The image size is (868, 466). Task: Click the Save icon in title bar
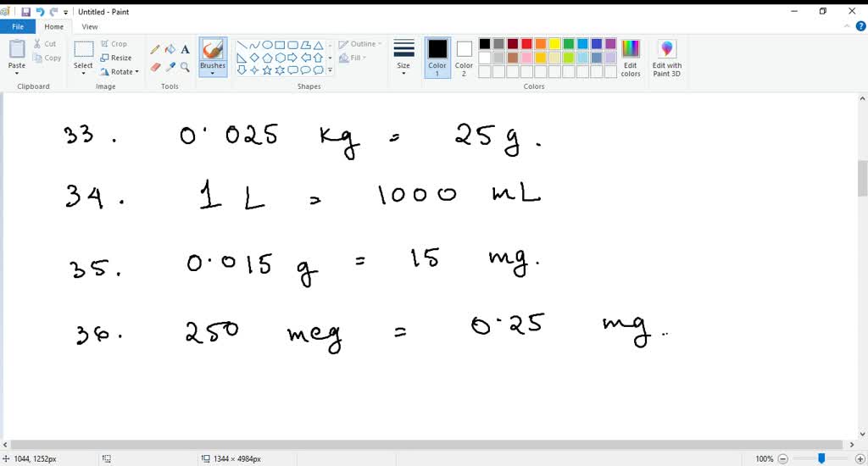click(25, 12)
